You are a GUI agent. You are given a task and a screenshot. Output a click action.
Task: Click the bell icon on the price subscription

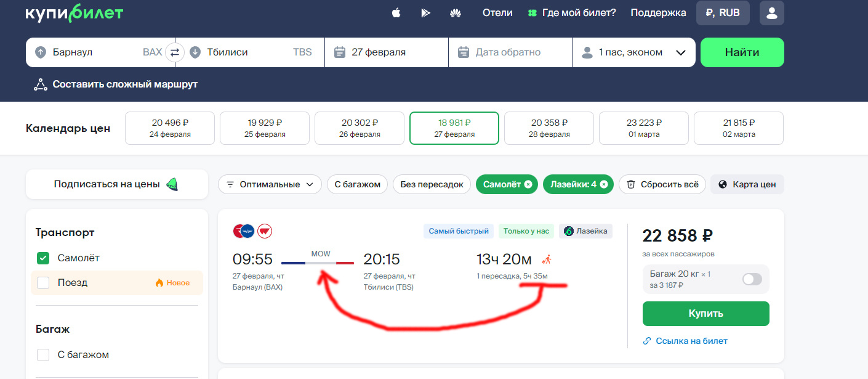point(172,184)
